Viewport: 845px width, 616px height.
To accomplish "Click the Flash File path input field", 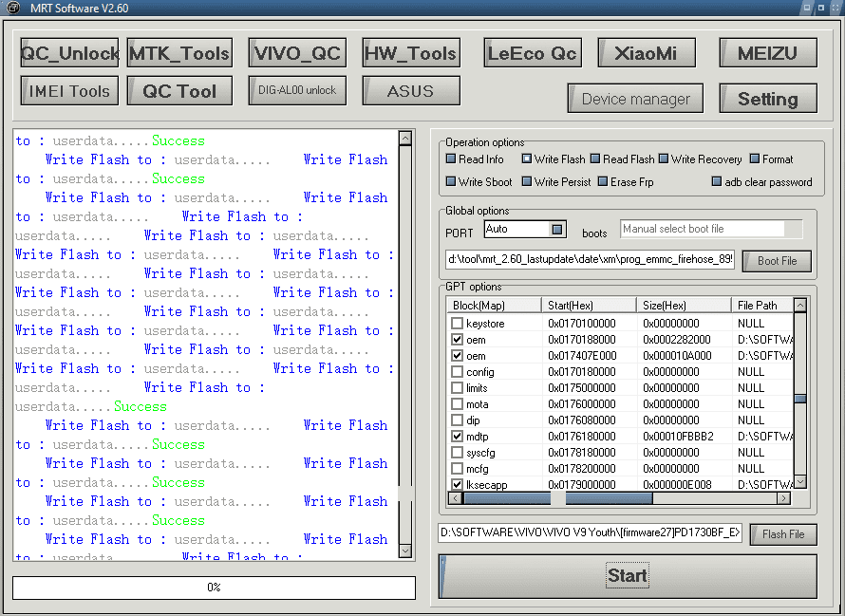I will [x=590, y=533].
